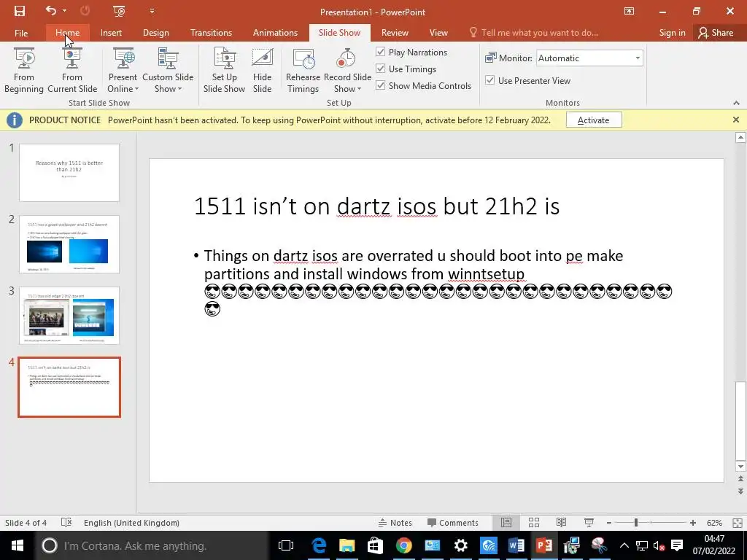Fit slide to current window

pos(737,522)
